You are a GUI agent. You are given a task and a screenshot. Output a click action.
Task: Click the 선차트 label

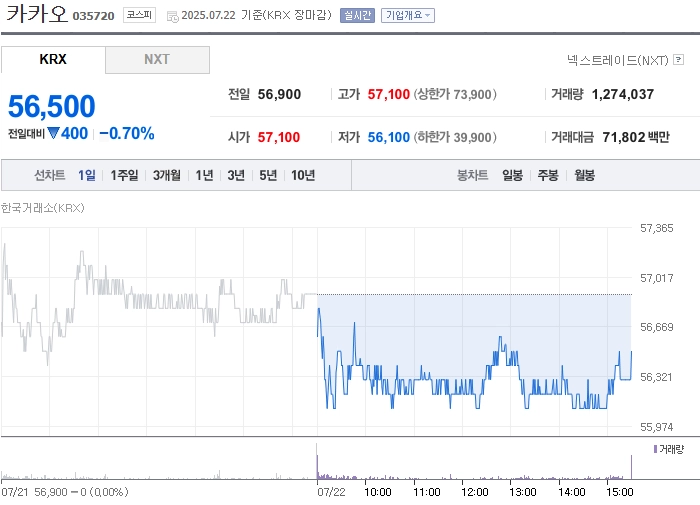50,175
